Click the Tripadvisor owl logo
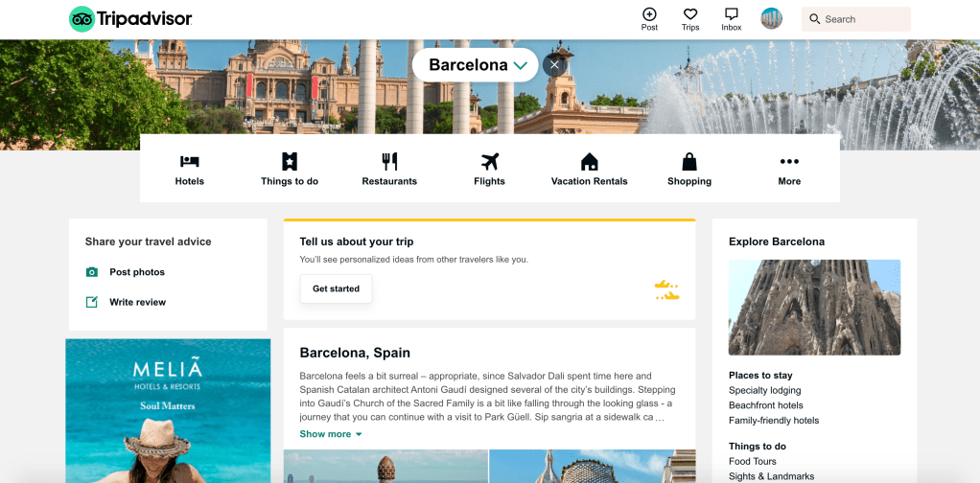This screenshot has width=980, height=483. click(x=82, y=19)
